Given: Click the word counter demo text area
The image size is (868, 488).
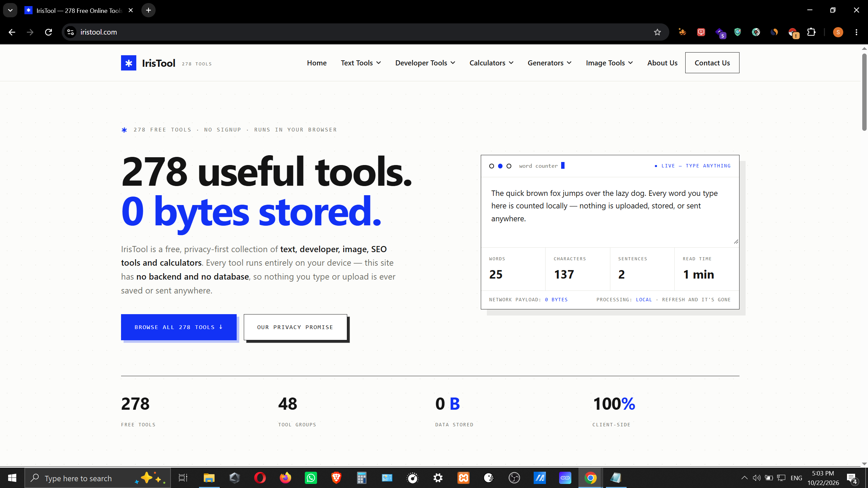Looking at the screenshot, I should click(x=610, y=212).
